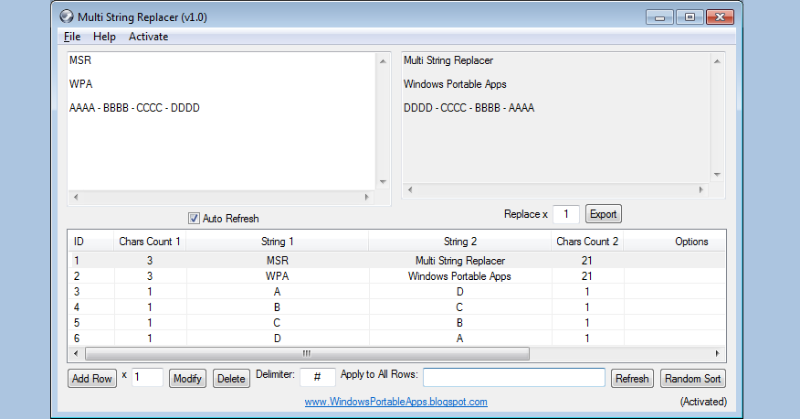Select the MSR cell in row 1
Screen dimensions: 800x419
[277, 261]
